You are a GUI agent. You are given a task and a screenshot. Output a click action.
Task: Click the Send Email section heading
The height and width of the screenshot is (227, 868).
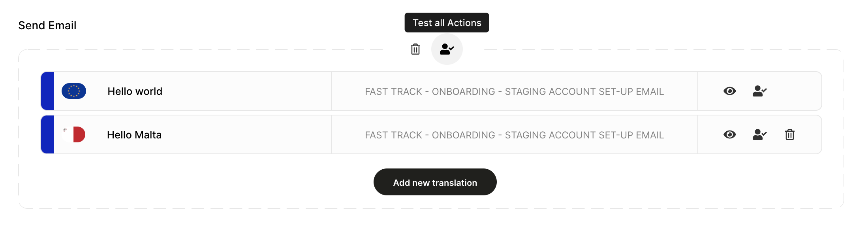(47, 25)
